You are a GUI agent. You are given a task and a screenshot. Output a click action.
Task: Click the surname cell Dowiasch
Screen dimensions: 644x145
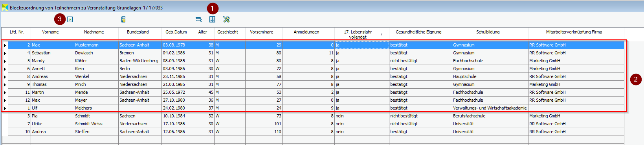pos(96,53)
